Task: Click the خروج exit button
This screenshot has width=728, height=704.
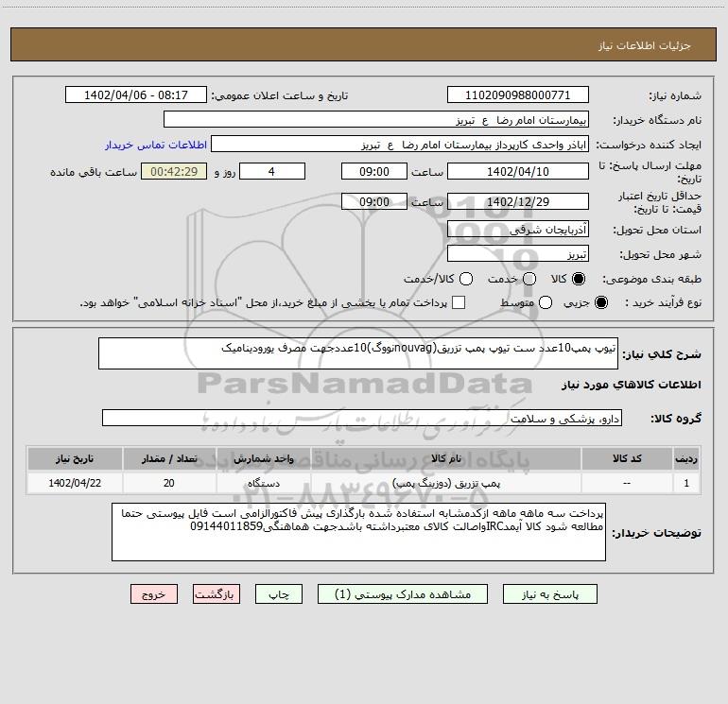Action: tap(154, 594)
